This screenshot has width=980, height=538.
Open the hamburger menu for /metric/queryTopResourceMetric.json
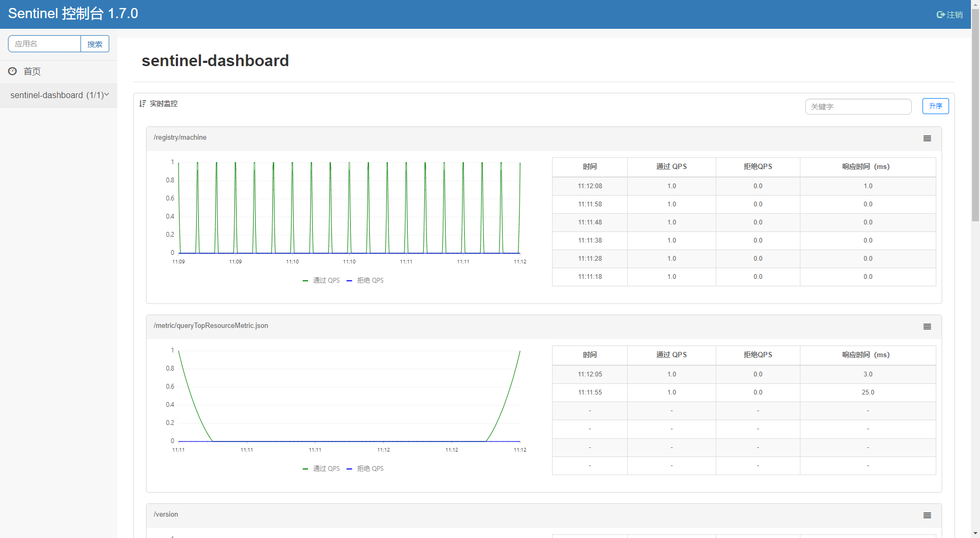coord(927,327)
